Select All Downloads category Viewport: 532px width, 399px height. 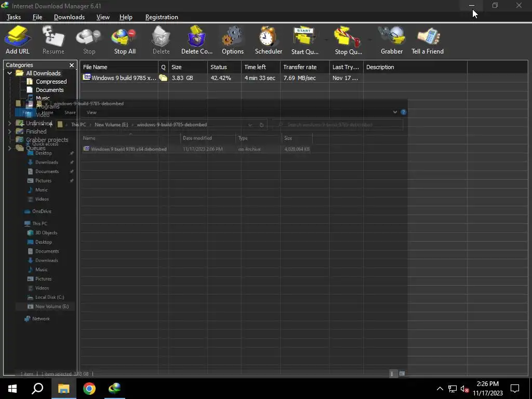[x=43, y=73]
